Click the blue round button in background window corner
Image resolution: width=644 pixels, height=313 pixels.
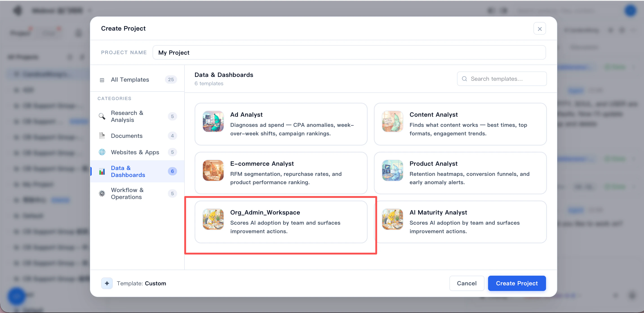pyautogui.click(x=16, y=296)
